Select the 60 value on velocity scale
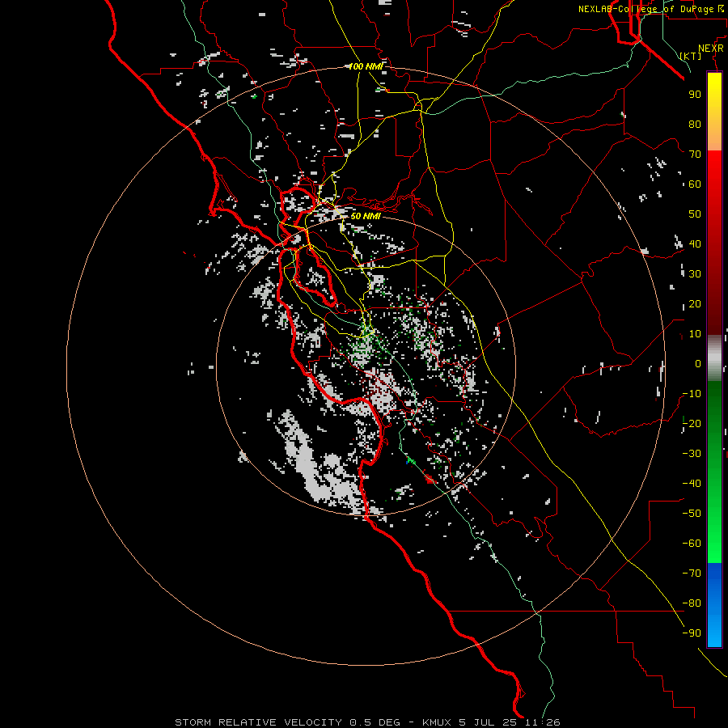This screenshot has height=728, width=728. point(695,184)
